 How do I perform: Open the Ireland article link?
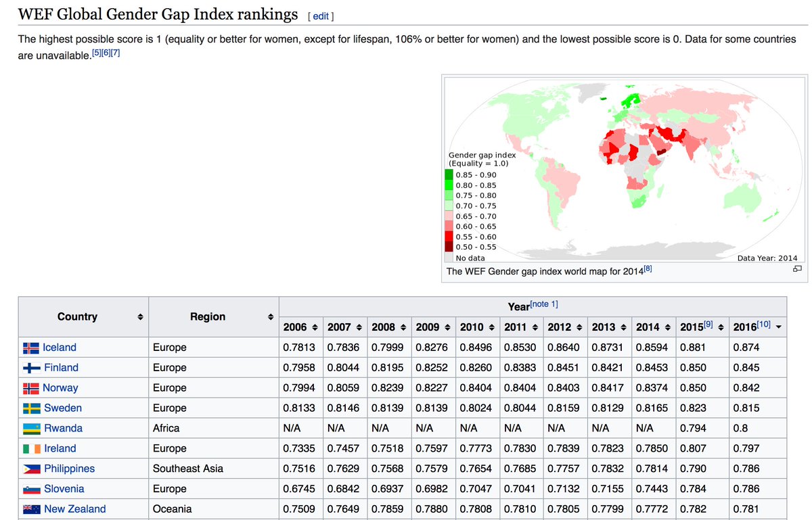pos(60,449)
